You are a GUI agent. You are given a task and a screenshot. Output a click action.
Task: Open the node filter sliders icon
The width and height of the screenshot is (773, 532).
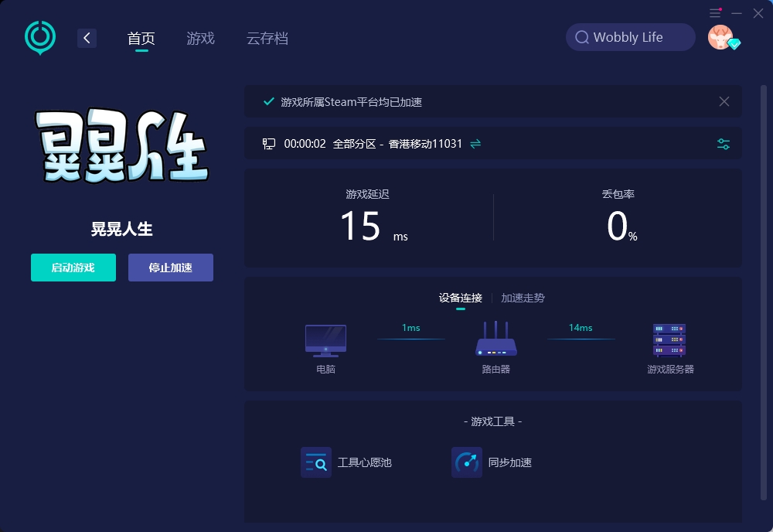click(723, 143)
